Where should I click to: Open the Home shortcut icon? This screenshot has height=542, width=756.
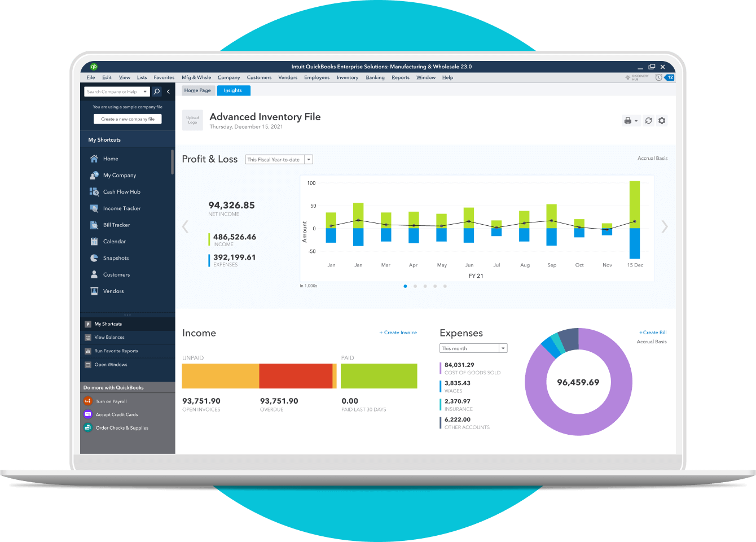click(x=94, y=159)
